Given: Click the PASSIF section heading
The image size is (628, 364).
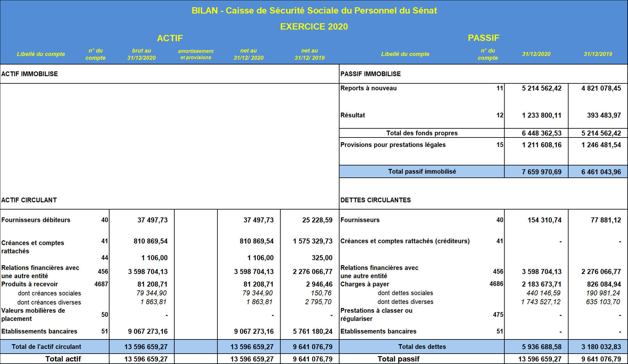Looking at the screenshot, I should [483, 38].
